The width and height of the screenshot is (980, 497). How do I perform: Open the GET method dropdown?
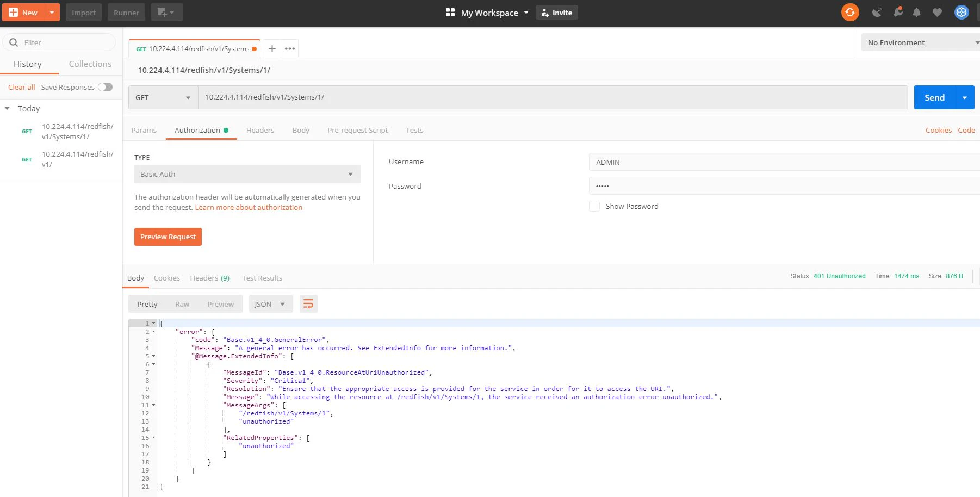click(163, 97)
